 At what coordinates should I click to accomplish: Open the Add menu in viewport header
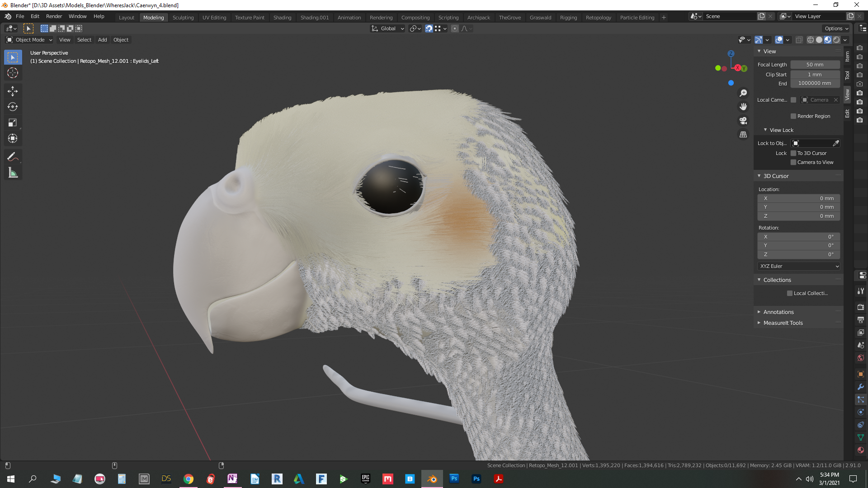(x=103, y=40)
